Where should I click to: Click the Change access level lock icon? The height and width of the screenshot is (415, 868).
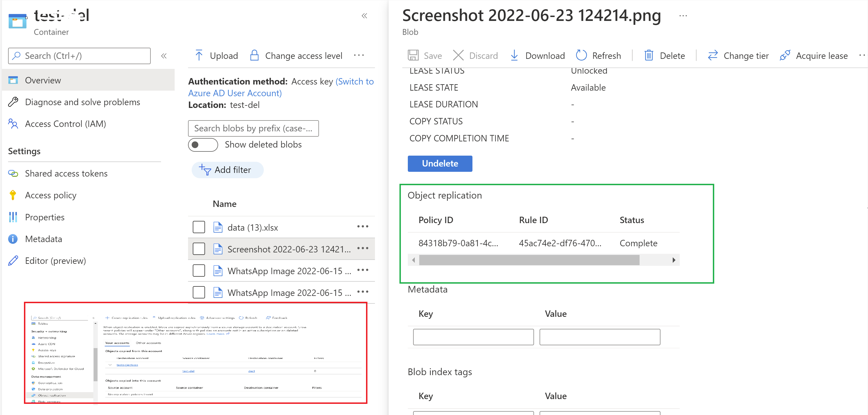[254, 55]
